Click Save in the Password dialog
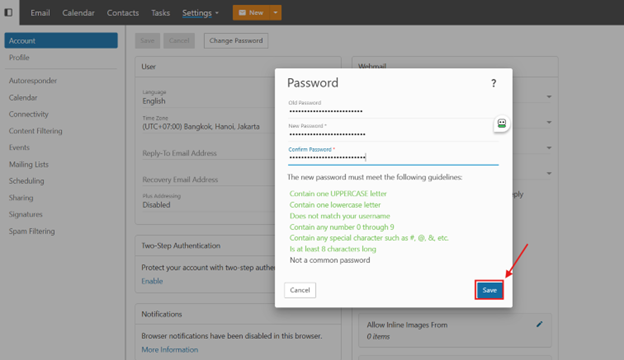The height and width of the screenshot is (360, 624). click(x=489, y=290)
